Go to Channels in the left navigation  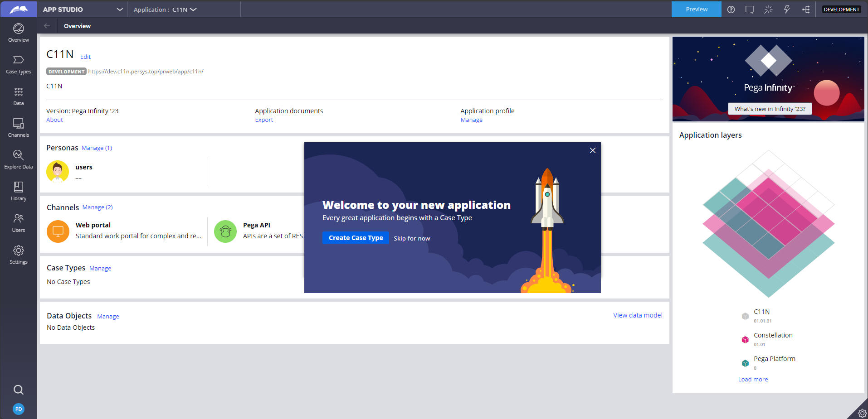point(18,128)
